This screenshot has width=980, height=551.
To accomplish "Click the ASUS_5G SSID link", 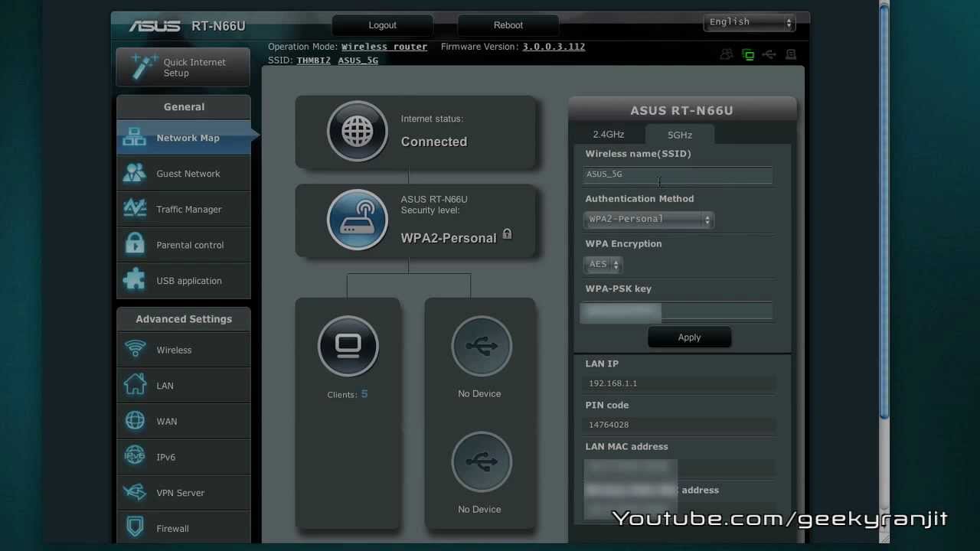I will point(358,60).
